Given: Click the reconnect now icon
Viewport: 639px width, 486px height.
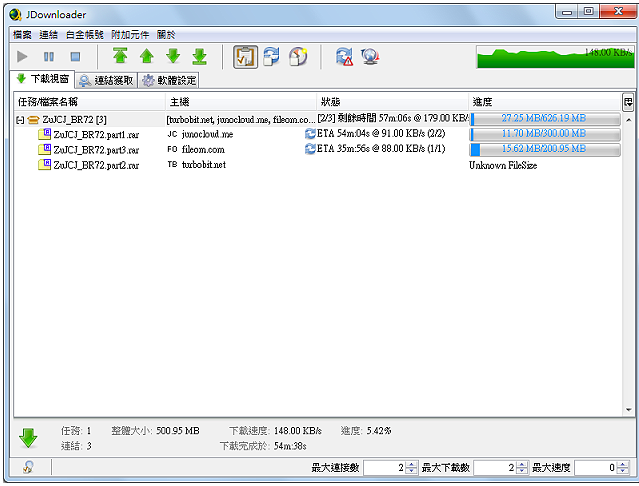Looking at the screenshot, I should (x=344, y=56).
